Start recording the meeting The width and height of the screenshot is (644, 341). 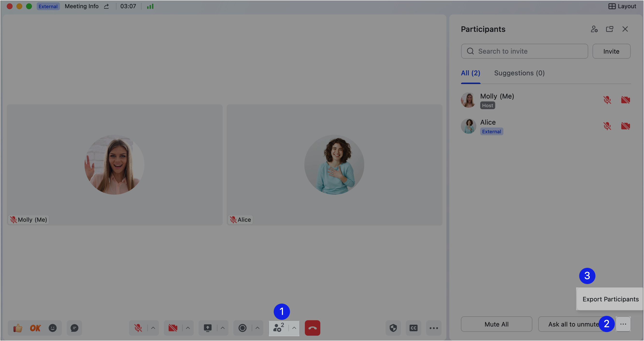point(242,328)
